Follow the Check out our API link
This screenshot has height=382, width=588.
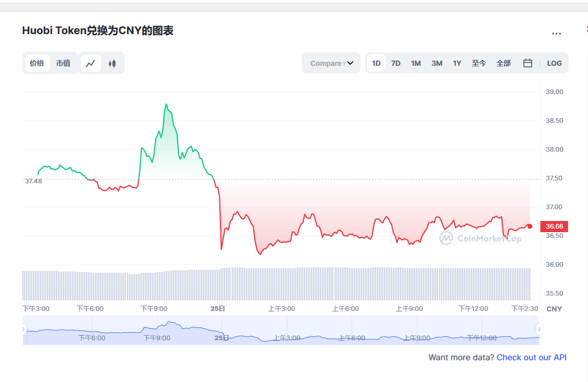coord(532,358)
